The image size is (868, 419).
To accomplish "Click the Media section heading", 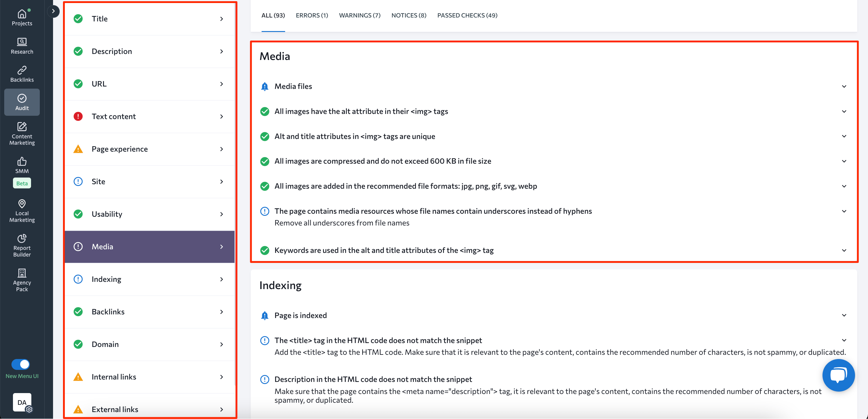I will (x=275, y=56).
